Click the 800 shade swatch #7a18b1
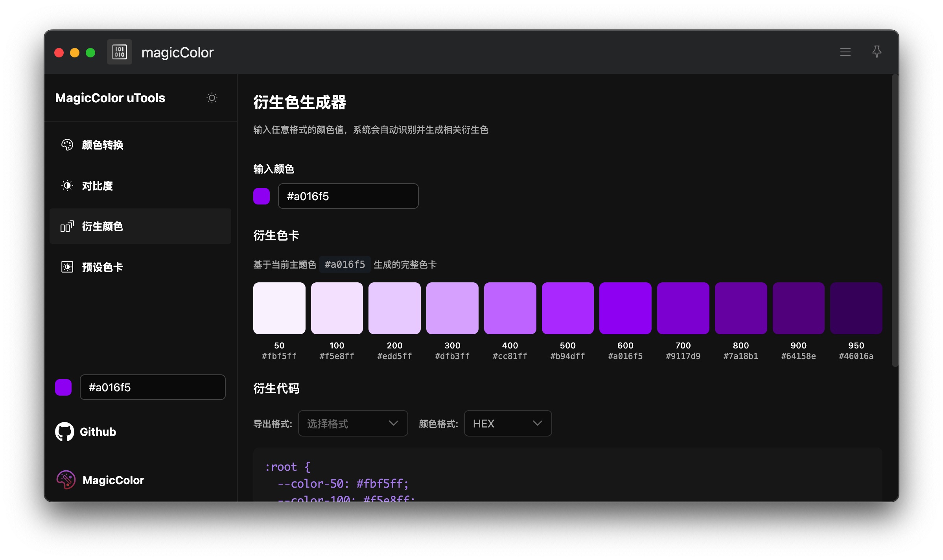943x560 pixels. (741, 308)
